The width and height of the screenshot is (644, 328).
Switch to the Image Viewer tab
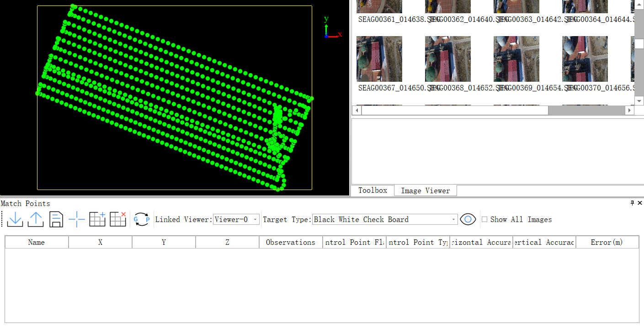(426, 190)
